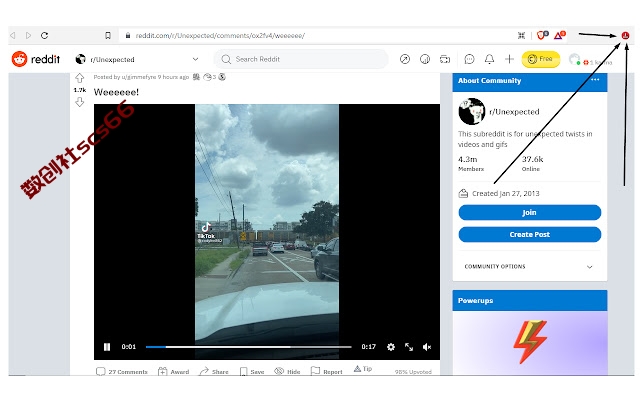
Task: Create a post with plus icon
Action: [509, 59]
